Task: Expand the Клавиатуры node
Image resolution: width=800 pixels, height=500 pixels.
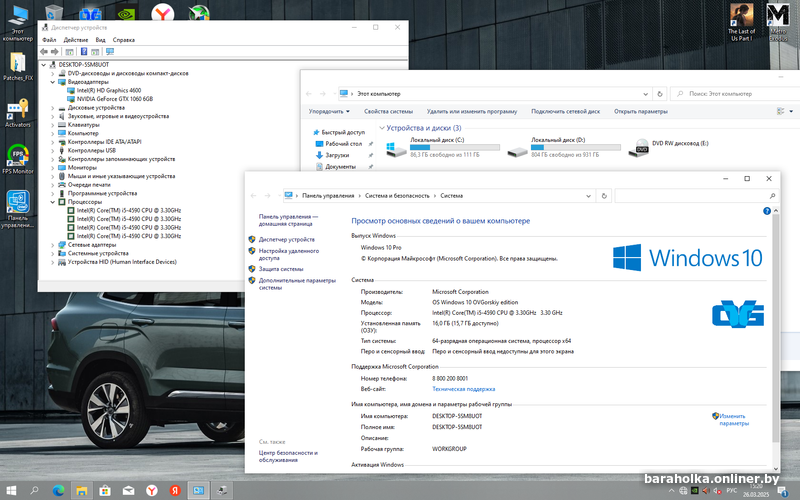Action: pos(53,124)
